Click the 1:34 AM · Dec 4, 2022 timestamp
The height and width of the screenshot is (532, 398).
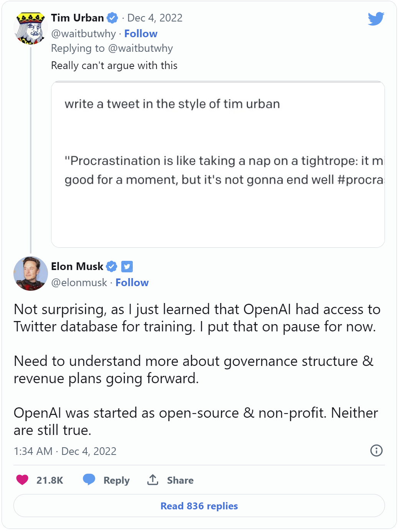(x=65, y=451)
